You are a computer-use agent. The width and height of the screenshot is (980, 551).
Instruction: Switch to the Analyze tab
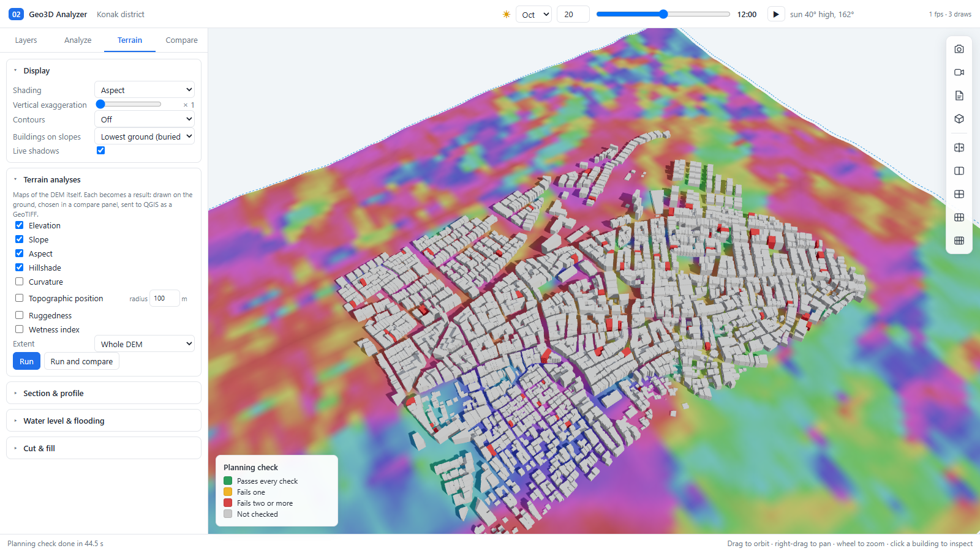point(78,40)
